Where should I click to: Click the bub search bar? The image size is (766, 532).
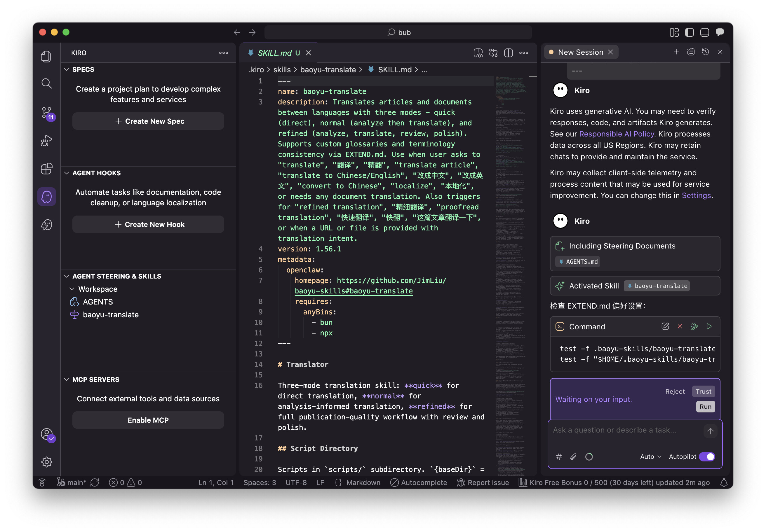(398, 32)
